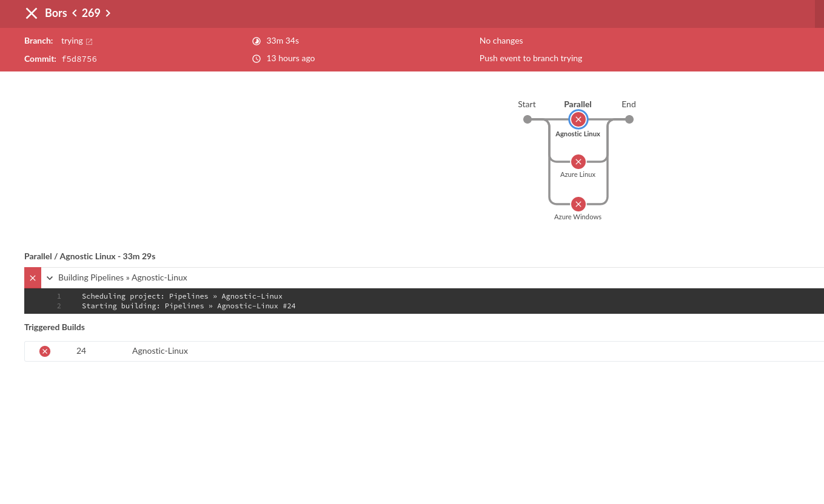
Task: Open the 33m 34s duration details
Action: pos(283,41)
